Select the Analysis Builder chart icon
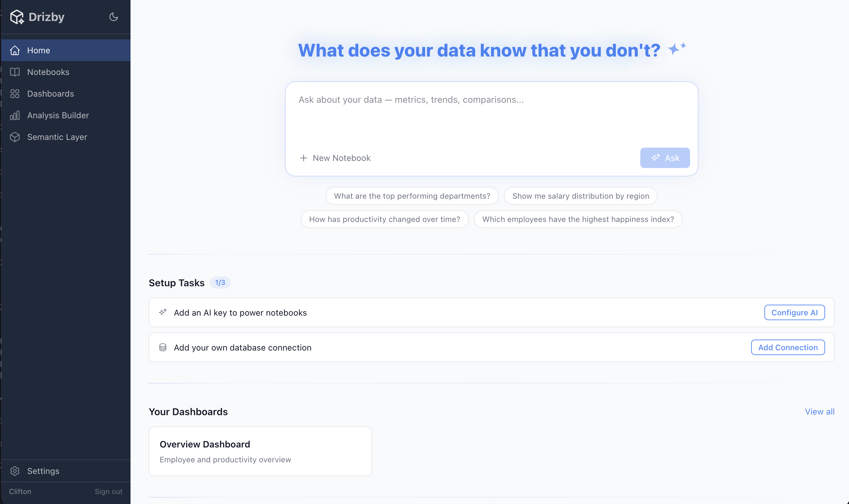Image resolution: width=849 pixels, height=504 pixels. 15,115
